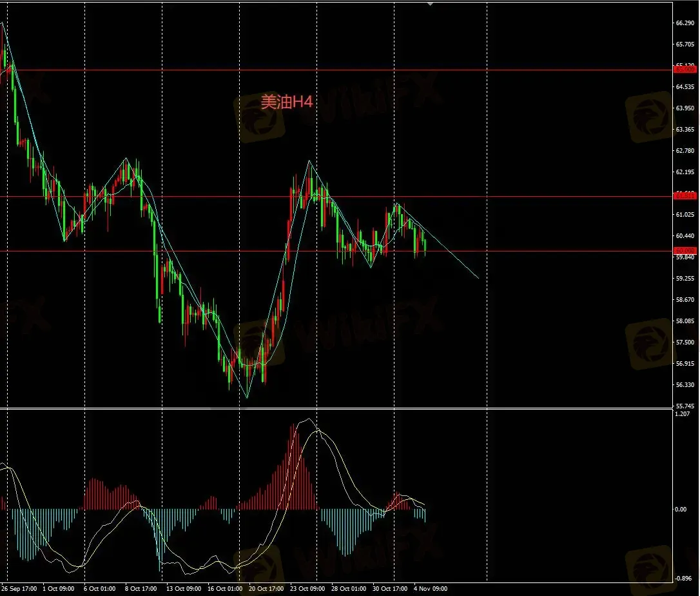This screenshot has height=596, width=700.
Task: Click the 1.207 indicator scale value
Action: (x=683, y=413)
